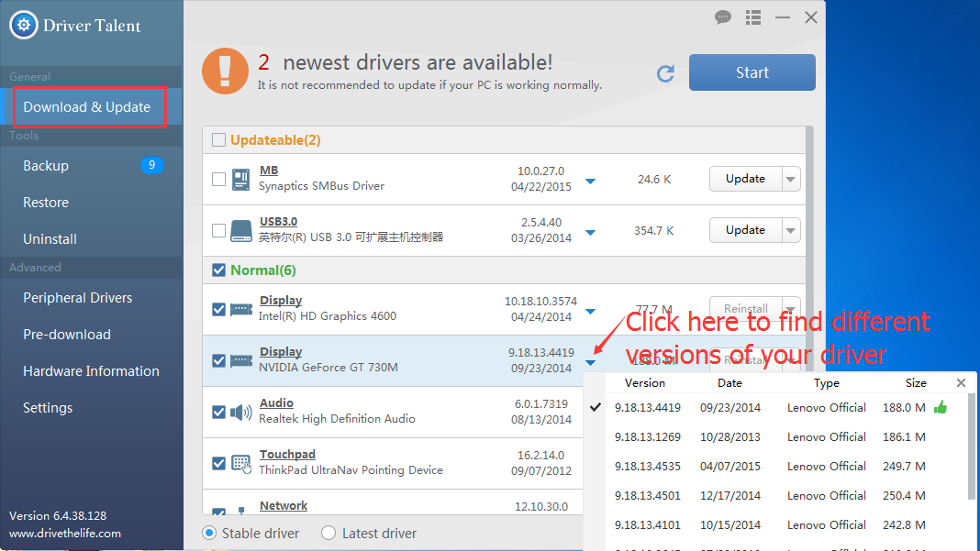Open the Backup section in sidebar
980x551 pixels.
click(46, 166)
